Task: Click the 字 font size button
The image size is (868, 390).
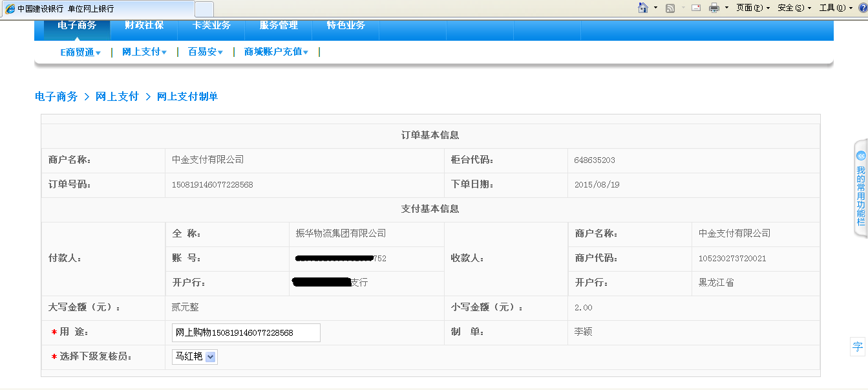Action: click(858, 347)
